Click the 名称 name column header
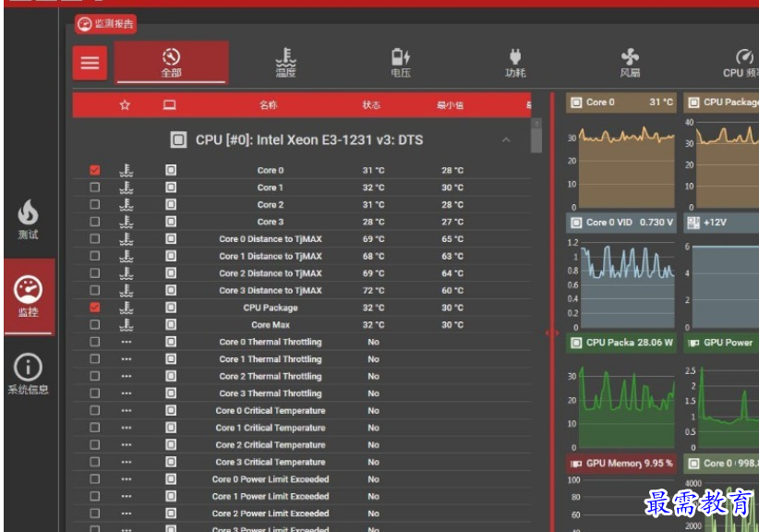 coord(268,105)
